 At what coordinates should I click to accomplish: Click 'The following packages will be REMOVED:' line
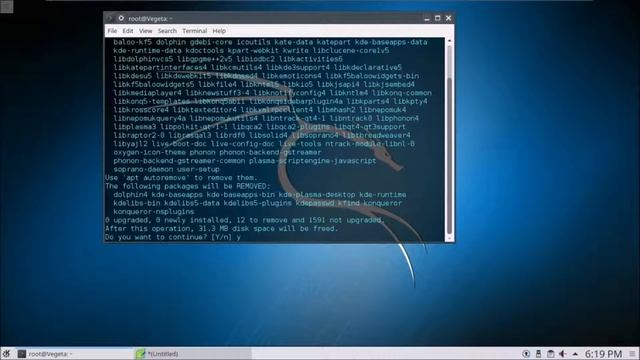click(x=188, y=187)
